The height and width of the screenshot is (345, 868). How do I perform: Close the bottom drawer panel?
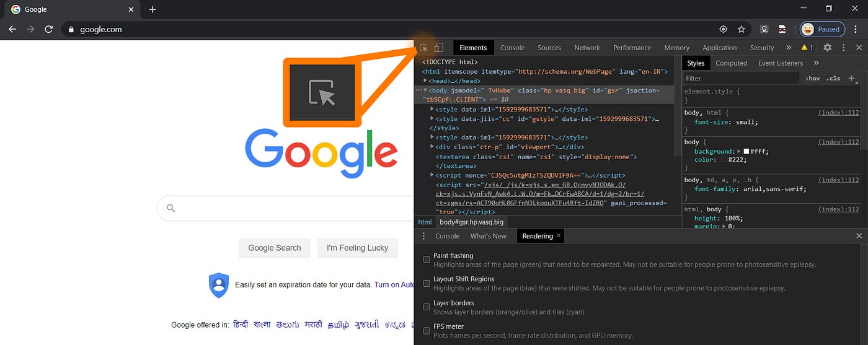859,236
